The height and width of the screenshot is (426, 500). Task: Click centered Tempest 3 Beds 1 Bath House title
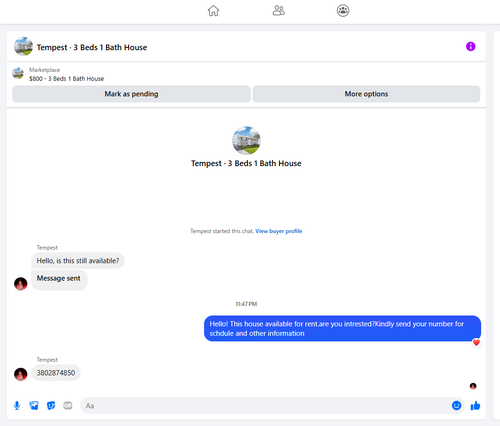(246, 163)
